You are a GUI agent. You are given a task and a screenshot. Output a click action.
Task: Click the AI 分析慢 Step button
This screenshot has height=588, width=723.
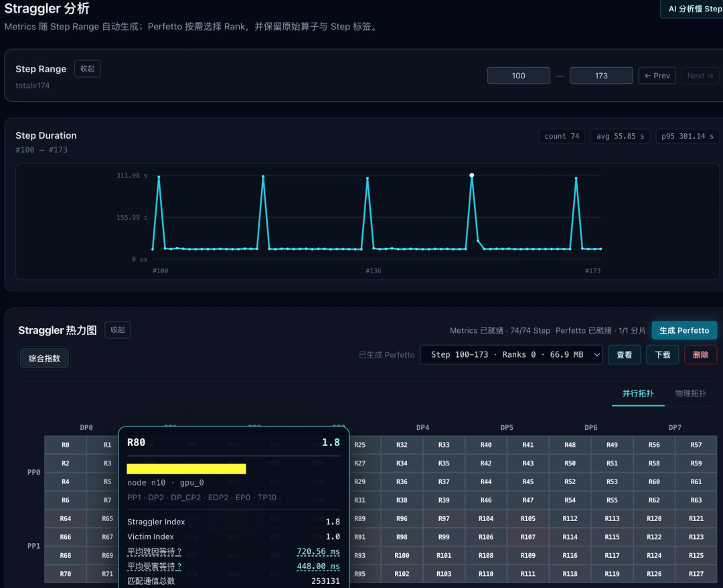click(692, 9)
